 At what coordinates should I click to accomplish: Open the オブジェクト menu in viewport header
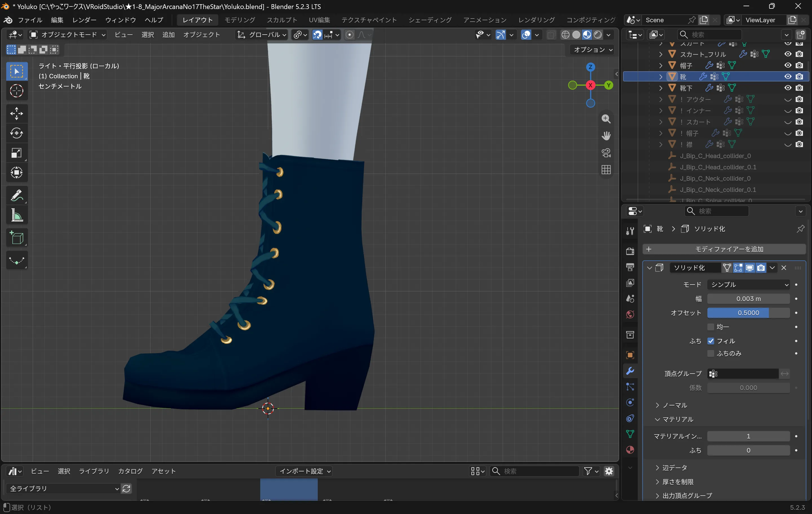[x=202, y=35]
